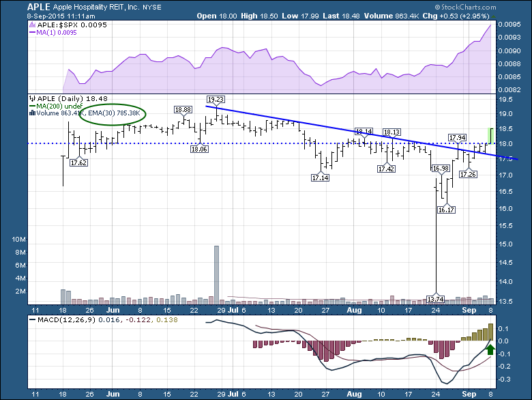Click the Apple Hospitality REIT, Inc. name
The width and height of the screenshot is (532, 400).
[x=96, y=7]
